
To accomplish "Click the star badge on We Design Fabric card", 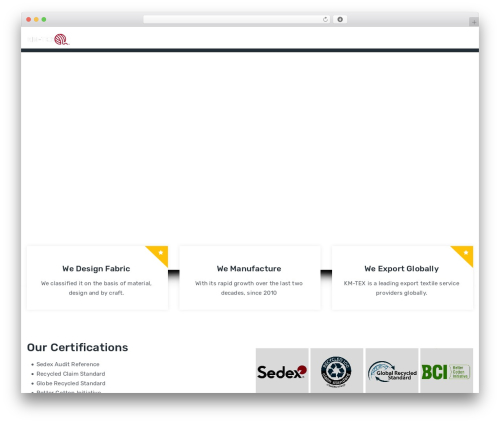I will 160,253.
